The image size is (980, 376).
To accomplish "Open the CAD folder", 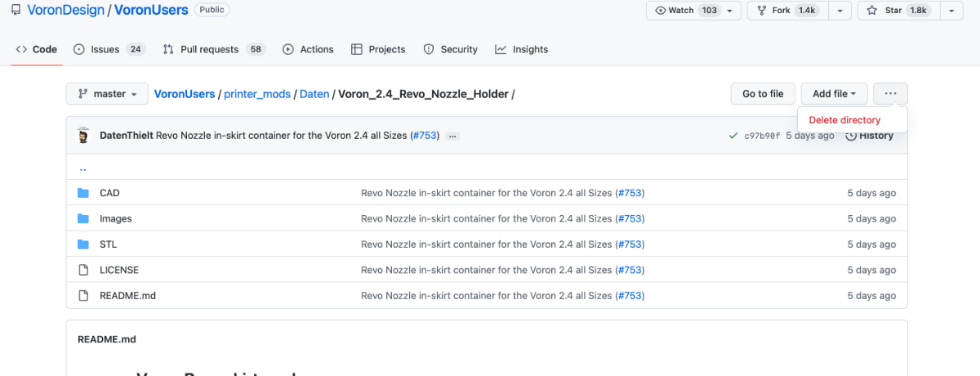I will point(109,193).
